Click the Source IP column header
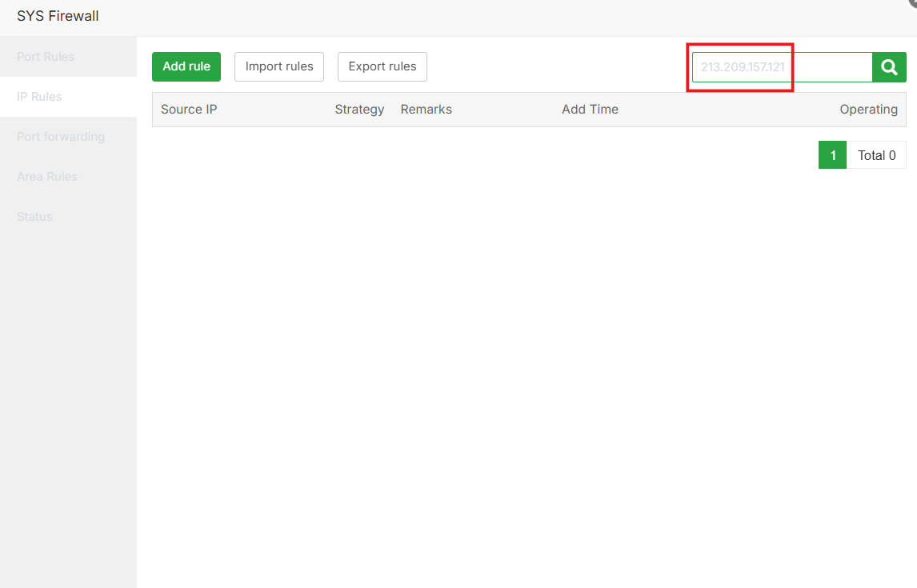917x588 pixels. pyautogui.click(x=189, y=110)
